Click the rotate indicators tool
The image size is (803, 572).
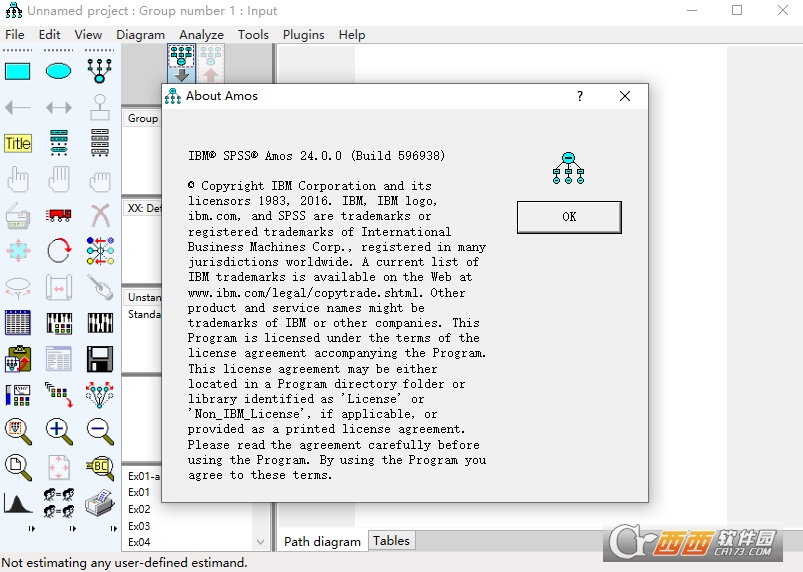[59, 251]
